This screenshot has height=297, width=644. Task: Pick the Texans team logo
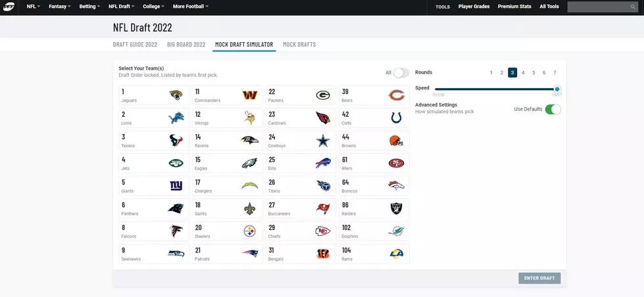click(176, 141)
